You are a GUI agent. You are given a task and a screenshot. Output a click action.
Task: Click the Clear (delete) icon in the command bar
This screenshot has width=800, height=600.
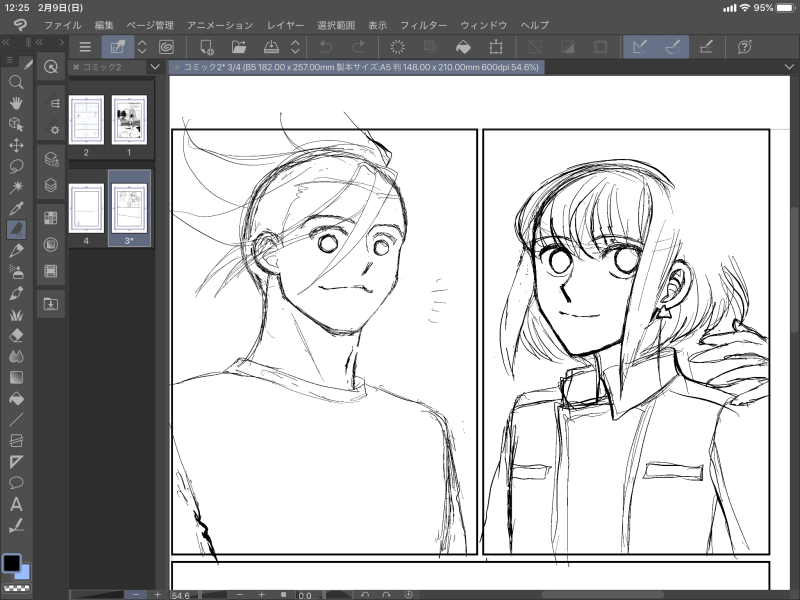pyautogui.click(x=397, y=47)
